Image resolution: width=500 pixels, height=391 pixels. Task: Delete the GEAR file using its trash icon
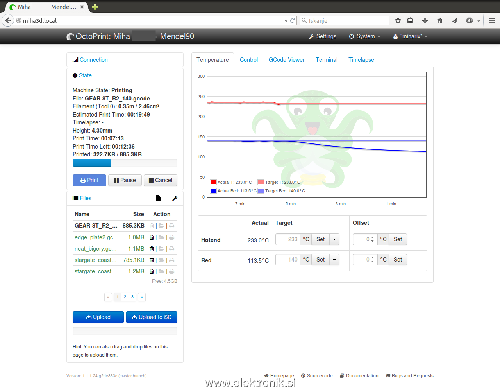pos(152,226)
